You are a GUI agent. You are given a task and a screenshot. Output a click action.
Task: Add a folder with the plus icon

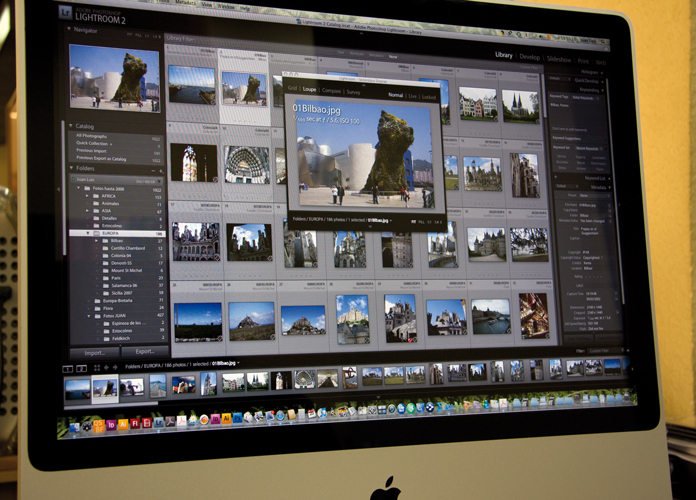[x=161, y=171]
